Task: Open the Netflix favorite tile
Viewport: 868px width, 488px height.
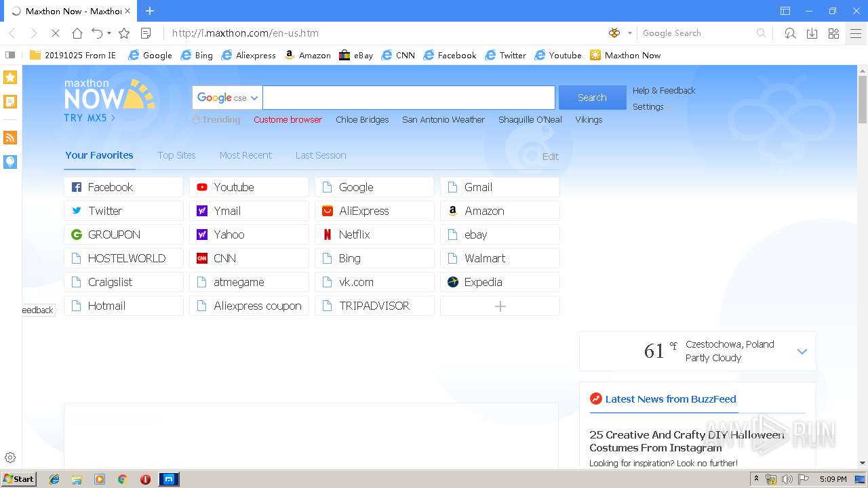Action: pos(374,235)
